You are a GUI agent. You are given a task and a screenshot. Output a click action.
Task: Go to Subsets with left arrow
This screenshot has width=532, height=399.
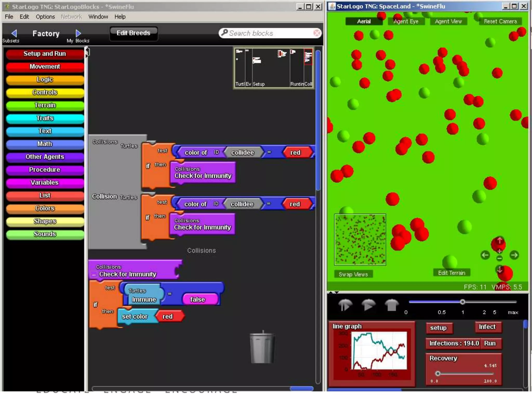(14, 33)
